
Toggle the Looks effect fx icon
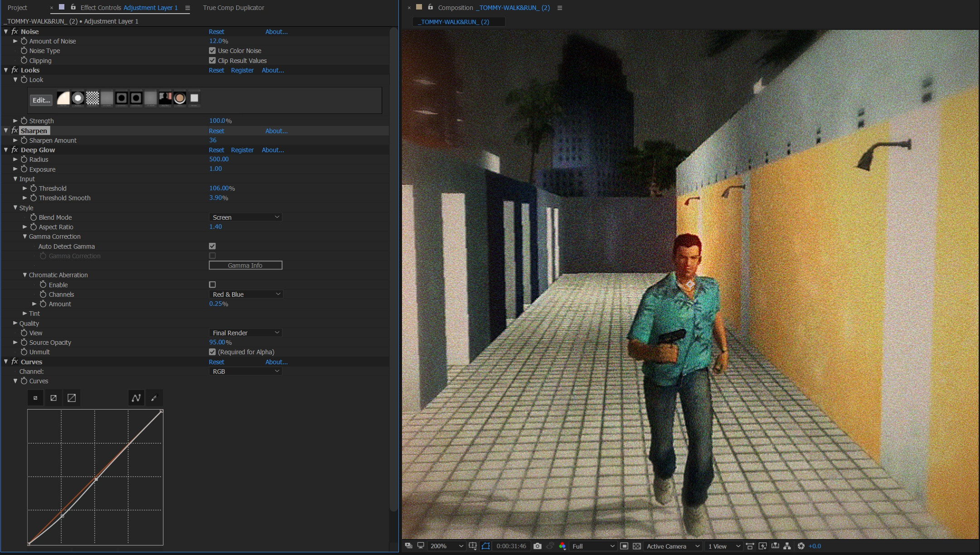15,70
